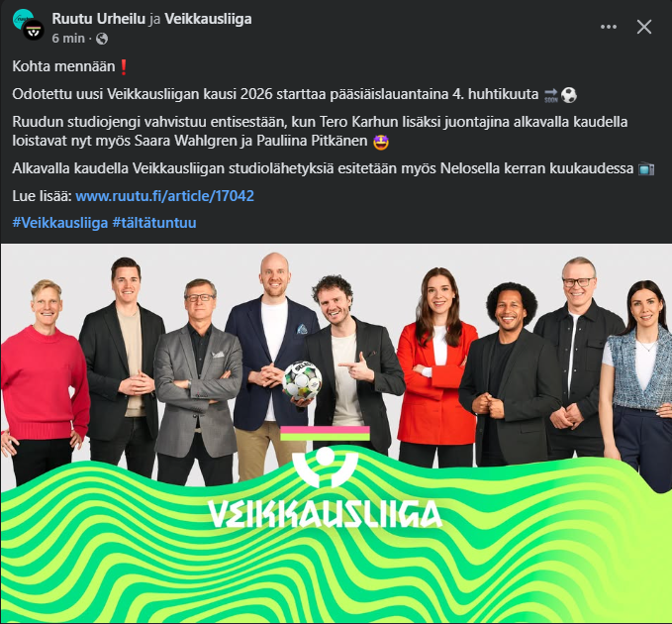Viewport: 672px width, 624px height.
Task: Click the Veikkausliiga black profile avatar
Action: point(33,30)
